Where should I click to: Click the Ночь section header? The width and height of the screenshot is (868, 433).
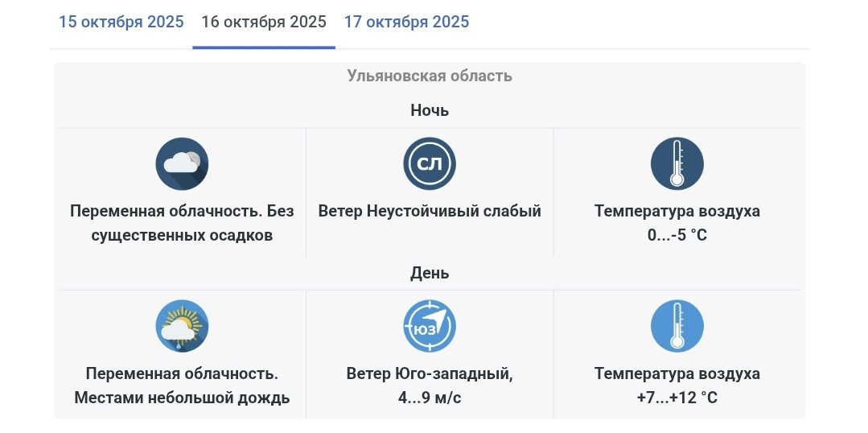430,110
